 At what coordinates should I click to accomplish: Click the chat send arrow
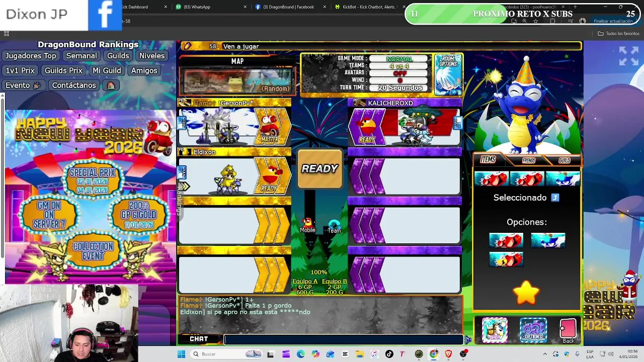[468, 340]
